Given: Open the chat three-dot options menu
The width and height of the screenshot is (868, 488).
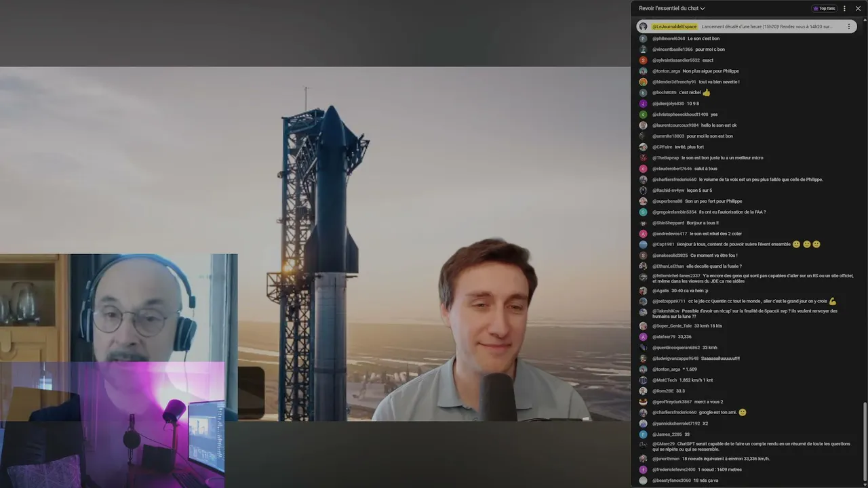Looking at the screenshot, I should (x=844, y=8).
